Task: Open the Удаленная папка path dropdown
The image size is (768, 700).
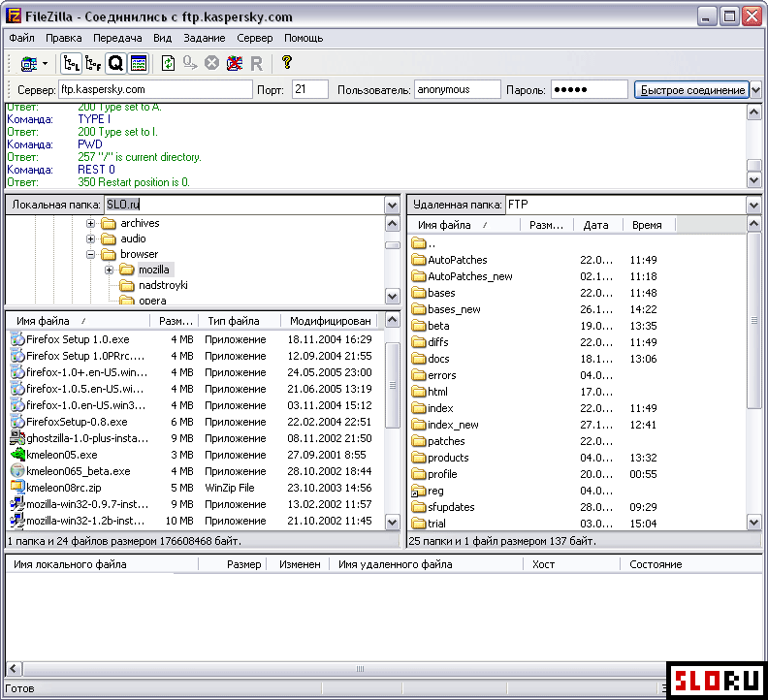Action: click(x=753, y=205)
